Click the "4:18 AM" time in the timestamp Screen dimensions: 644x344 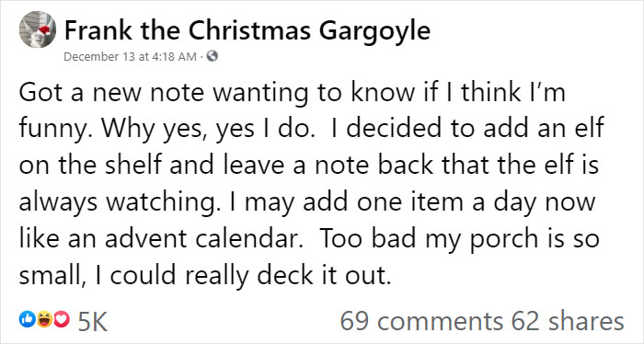pos(174,56)
